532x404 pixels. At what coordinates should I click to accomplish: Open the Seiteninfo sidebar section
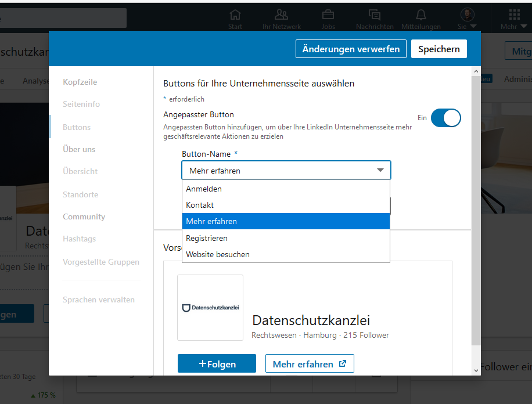81,104
